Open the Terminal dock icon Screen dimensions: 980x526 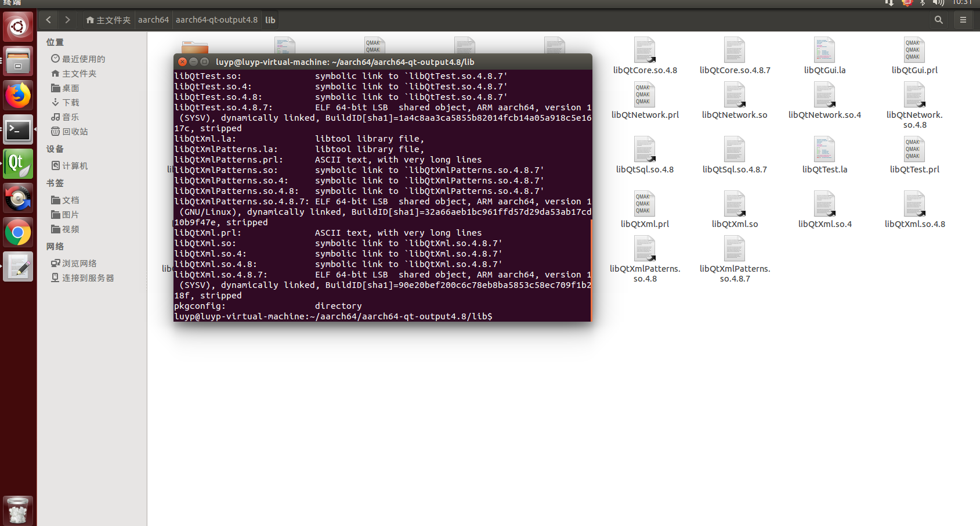coord(18,129)
